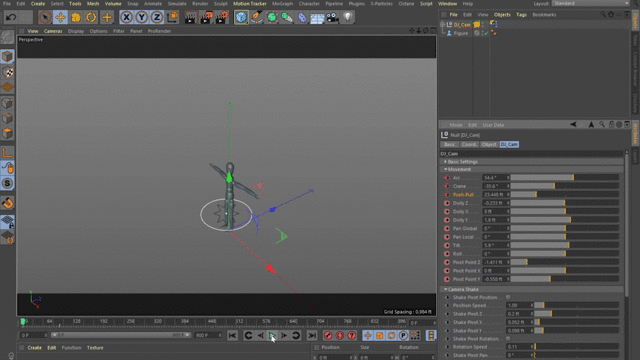The height and width of the screenshot is (360, 640).
Task: Open the Simulate menu
Action: click(x=177, y=4)
